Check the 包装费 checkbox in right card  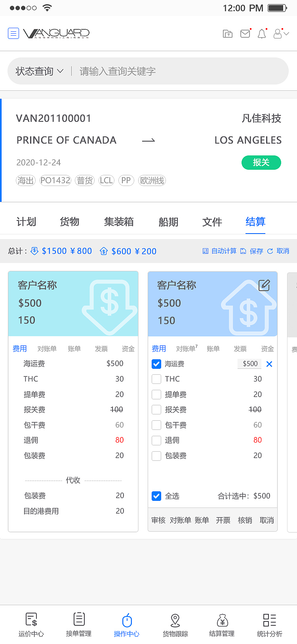tap(156, 456)
